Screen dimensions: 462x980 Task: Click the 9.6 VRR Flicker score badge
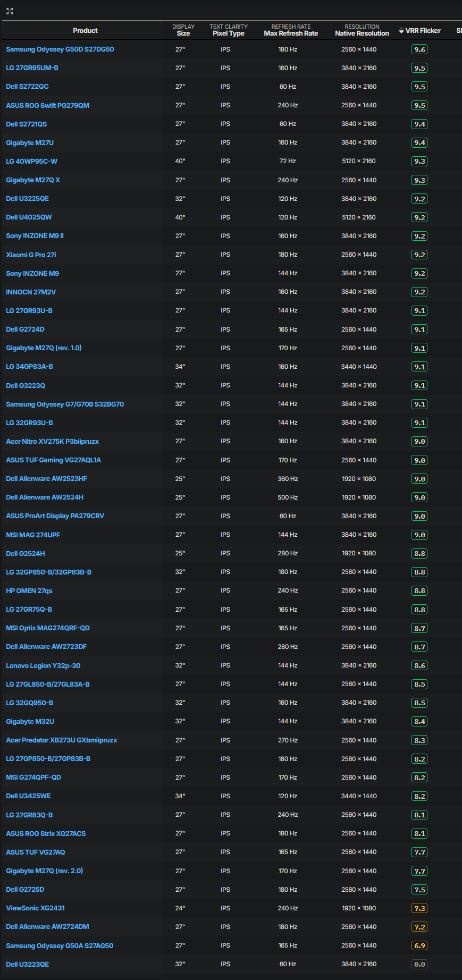pyautogui.click(x=419, y=49)
